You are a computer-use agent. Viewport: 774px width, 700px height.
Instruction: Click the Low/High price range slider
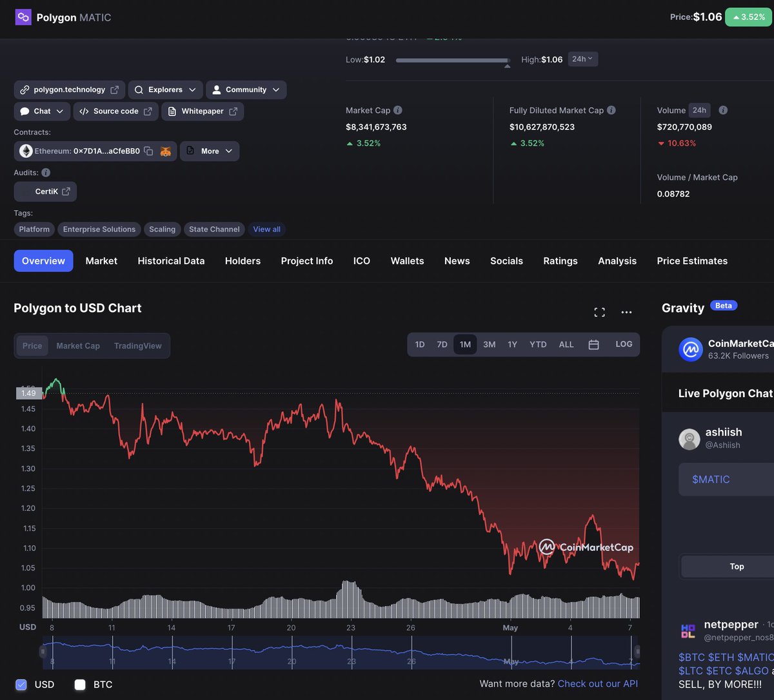(453, 61)
